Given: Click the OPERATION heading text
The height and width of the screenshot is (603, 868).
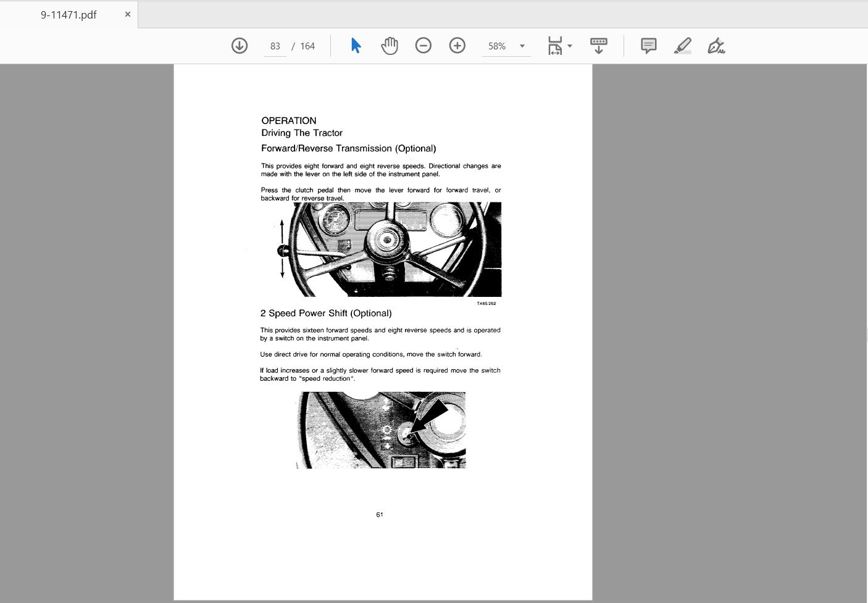Looking at the screenshot, I should pyautogui.click(x=289, y=121).
